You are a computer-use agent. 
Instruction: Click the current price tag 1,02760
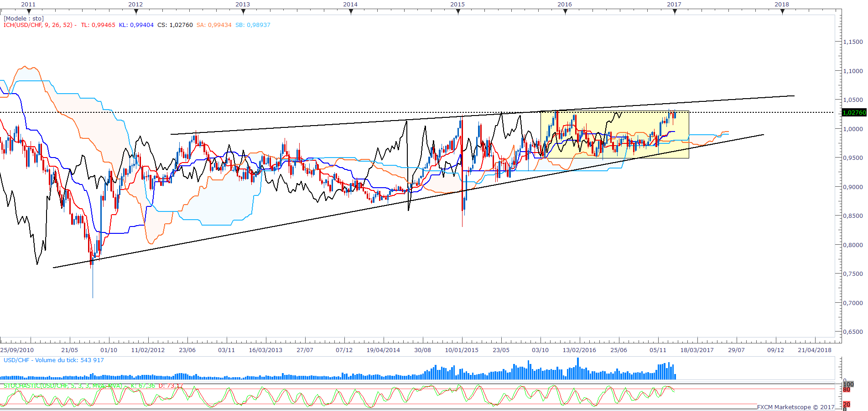[854, 112]
